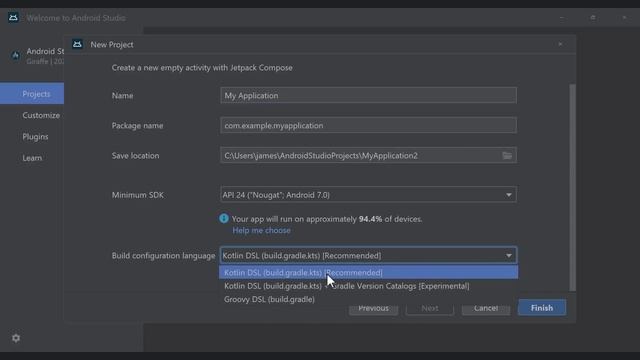The height and width of the screenshot is (360, 640).
Task: Click into the Name input field
Action: (x=368, y=95)
